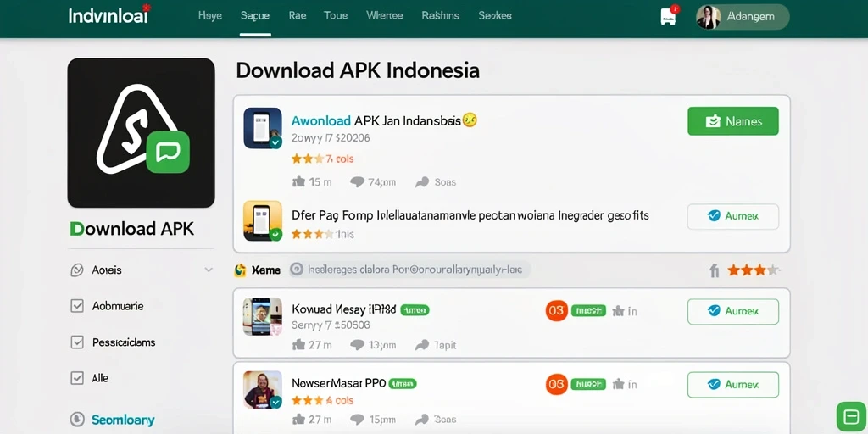The width and height of the screenshot is (868, 434).
Task: Click the NowserMasar PPO app thumbnail
Action: [x=263, y=390]
